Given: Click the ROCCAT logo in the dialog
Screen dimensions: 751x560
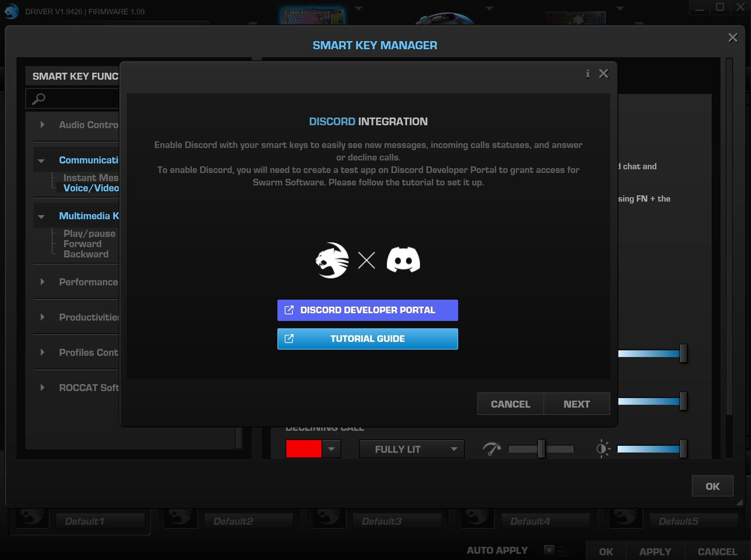Looking at the screenshot, I should 332,260.
